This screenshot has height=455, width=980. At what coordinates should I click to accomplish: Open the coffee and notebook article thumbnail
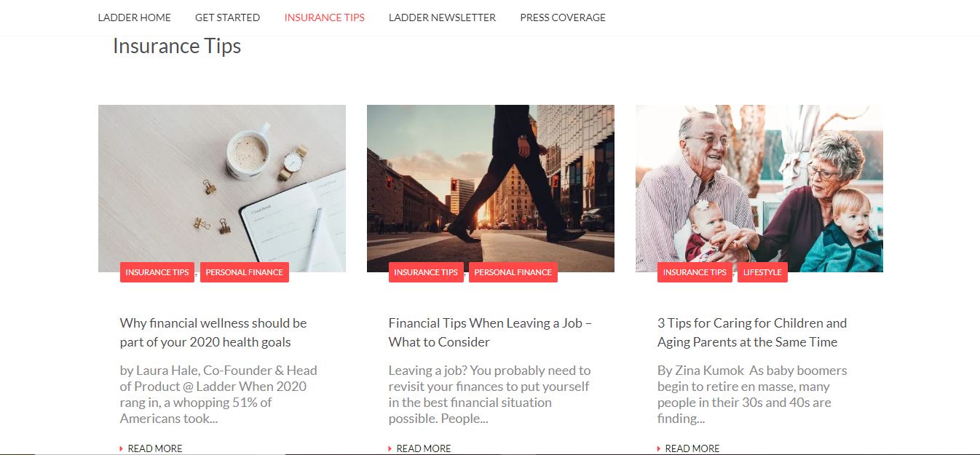coord(222,189)
